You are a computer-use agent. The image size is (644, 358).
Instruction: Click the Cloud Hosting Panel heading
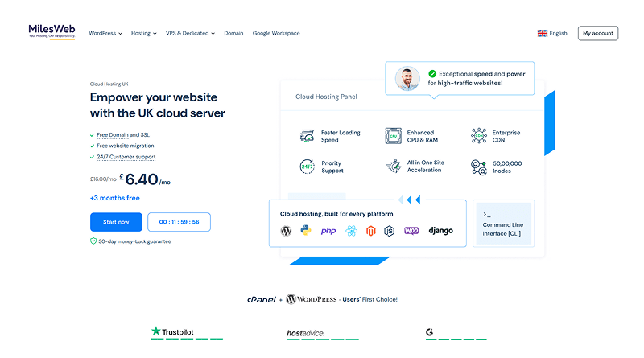pos(326,97)
